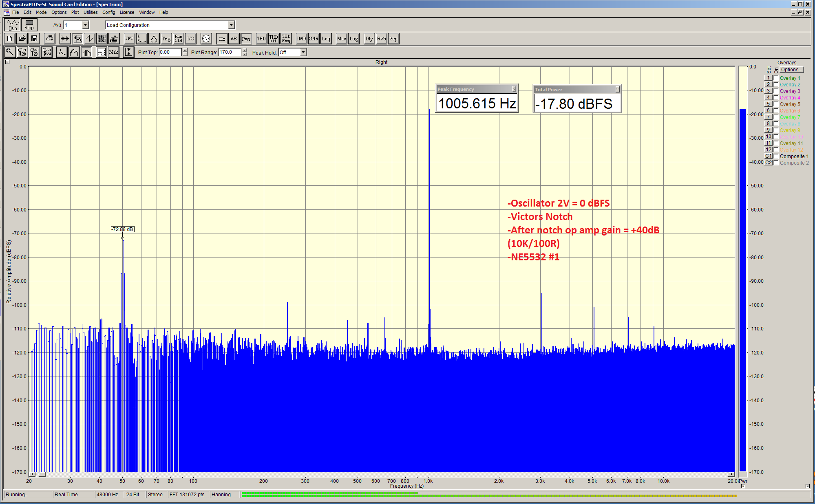Open the scaling axis settings icon
Viewport: 815px width, 504px height.
coord(141,39)
